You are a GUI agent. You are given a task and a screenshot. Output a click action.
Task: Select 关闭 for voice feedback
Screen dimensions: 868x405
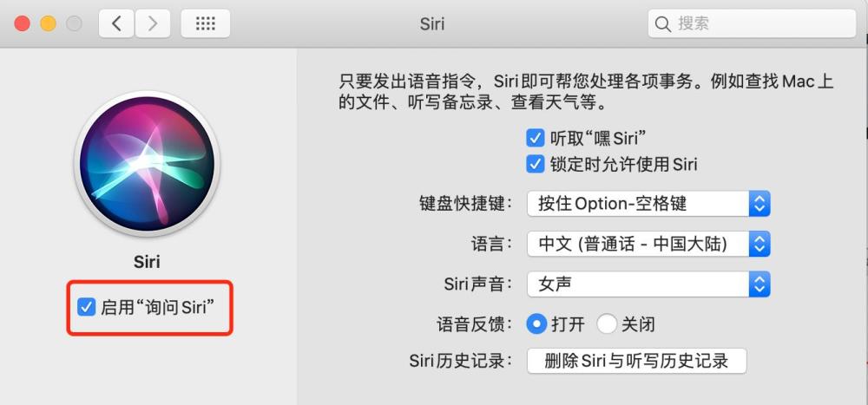coord(607,324)
